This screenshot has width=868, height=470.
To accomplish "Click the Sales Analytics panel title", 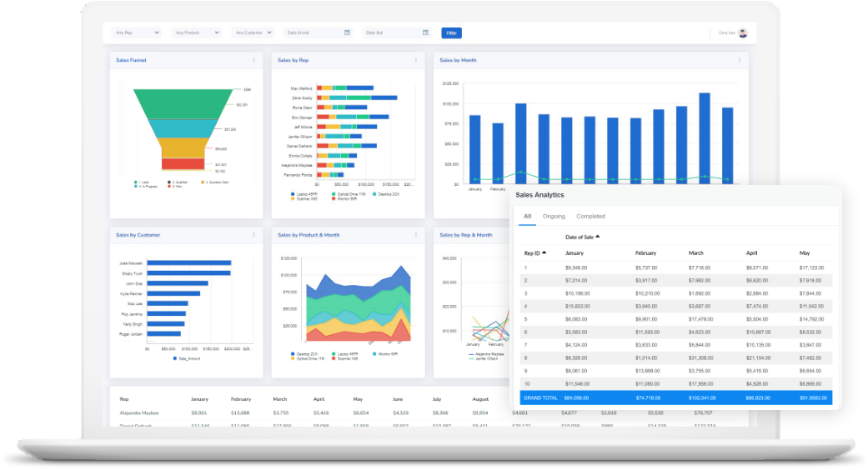I will (x=539, y=195).
